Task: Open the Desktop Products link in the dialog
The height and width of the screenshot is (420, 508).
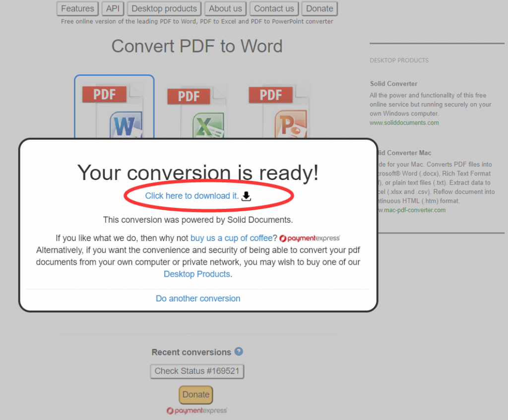Action: (x=197, y=274)
